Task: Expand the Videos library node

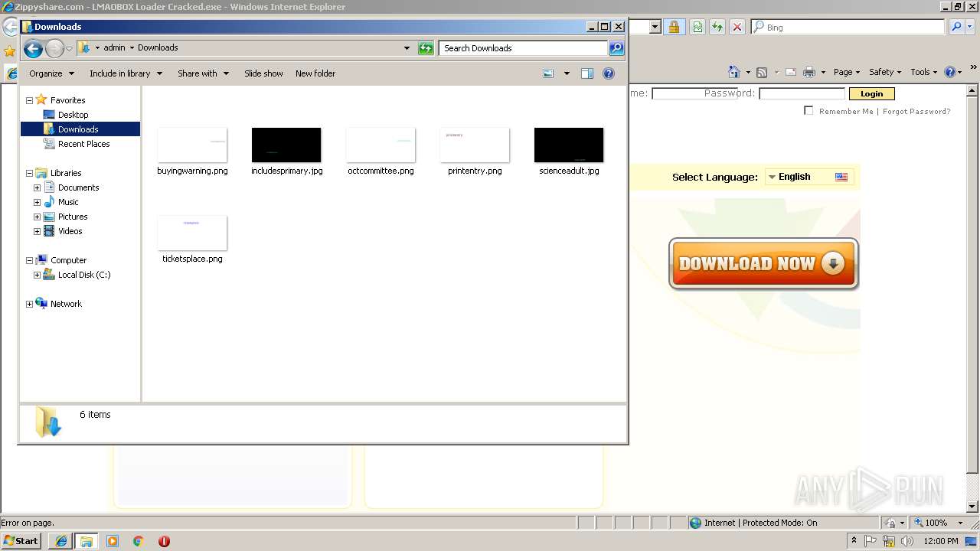Action: (37, 231)
